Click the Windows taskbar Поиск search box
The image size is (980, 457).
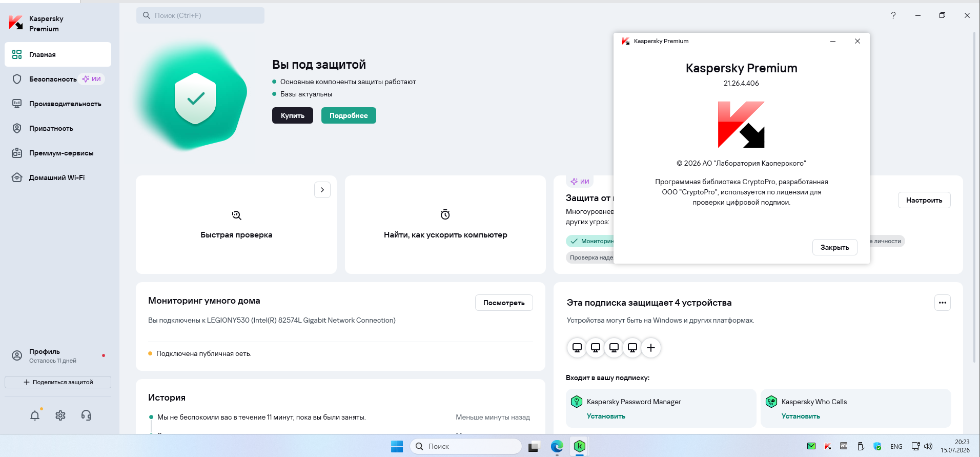point(465,446)
